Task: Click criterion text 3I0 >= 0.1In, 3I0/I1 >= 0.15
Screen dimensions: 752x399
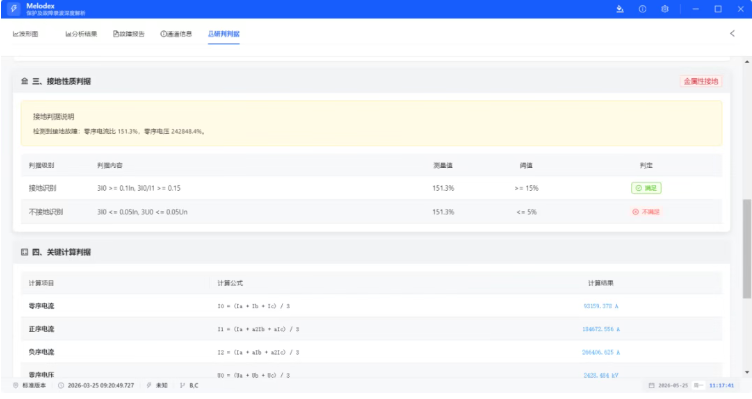Action: tap(139, 188)
